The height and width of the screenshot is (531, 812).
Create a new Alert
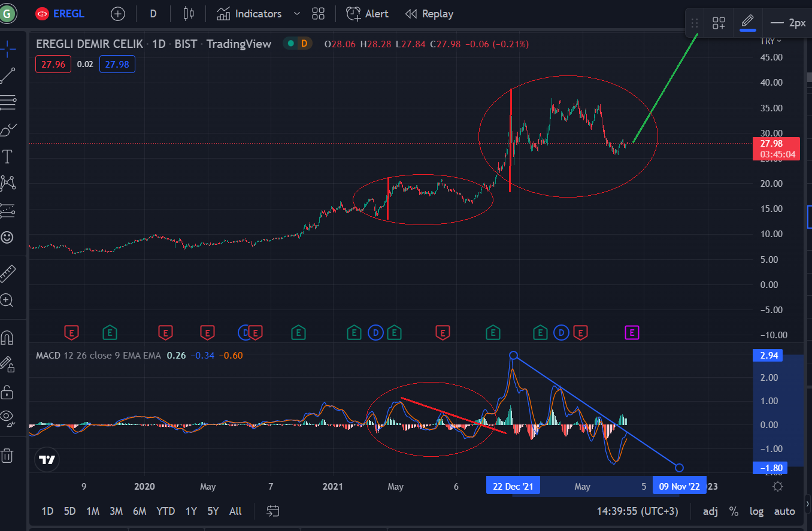(x=368, y=14)
